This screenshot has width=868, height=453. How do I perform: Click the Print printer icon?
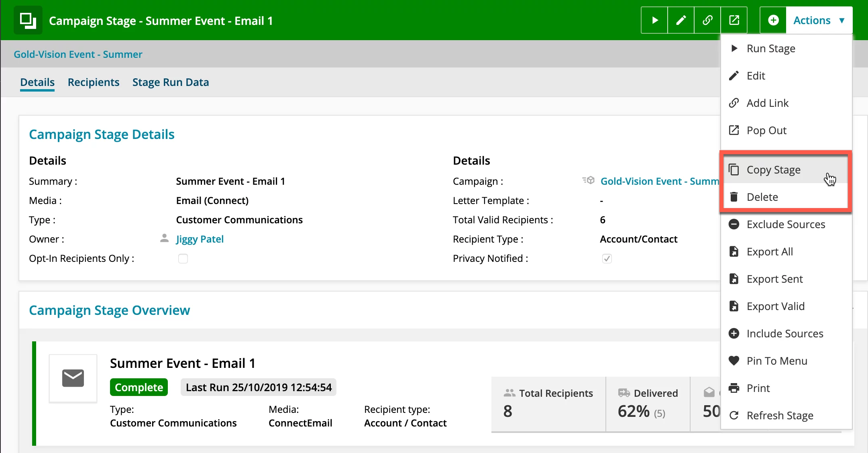734,388
